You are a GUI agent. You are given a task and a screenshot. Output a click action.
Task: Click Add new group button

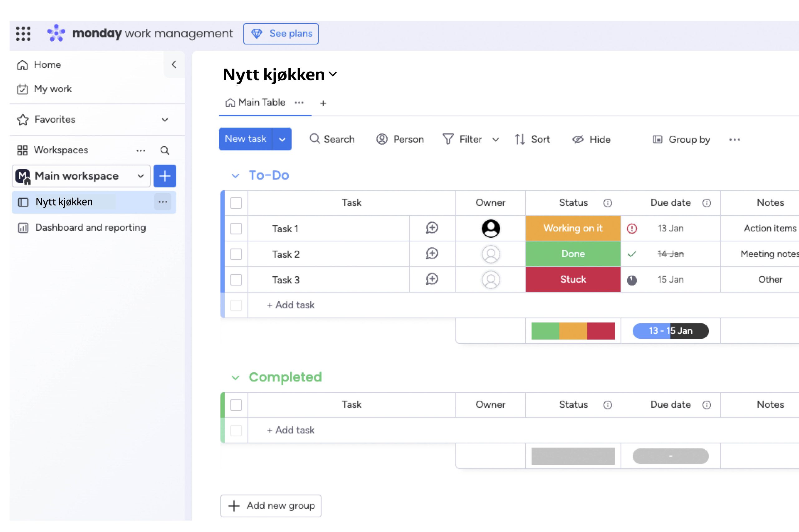click(x=271, y=506)
